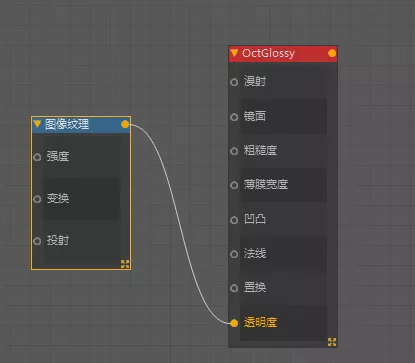
Task: Click the 投射 input port
Action: click(x=37, y=241)
